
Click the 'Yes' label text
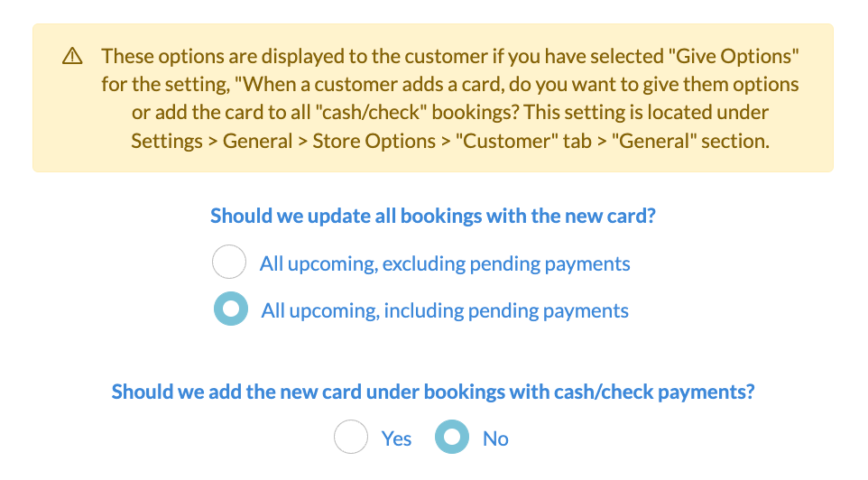coord(396,438)
